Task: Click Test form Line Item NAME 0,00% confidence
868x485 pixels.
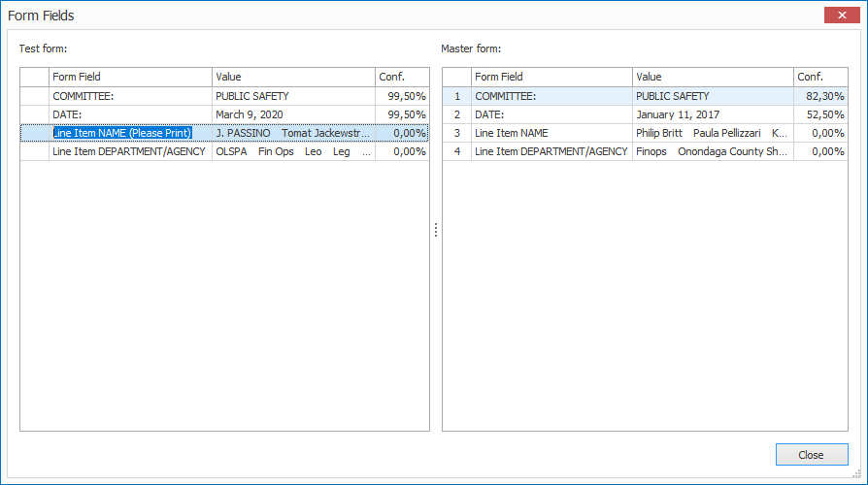Action: click(x=403, y=133)
